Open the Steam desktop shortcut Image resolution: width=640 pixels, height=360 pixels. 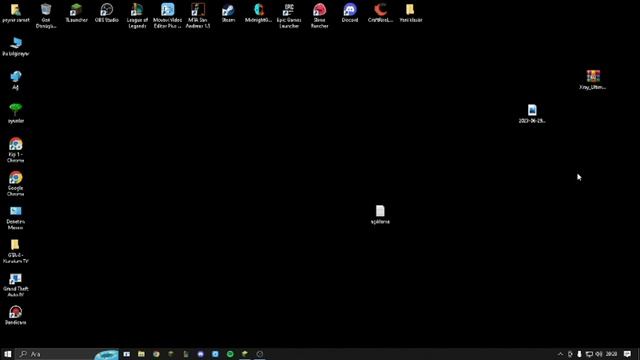coord(228,13)
